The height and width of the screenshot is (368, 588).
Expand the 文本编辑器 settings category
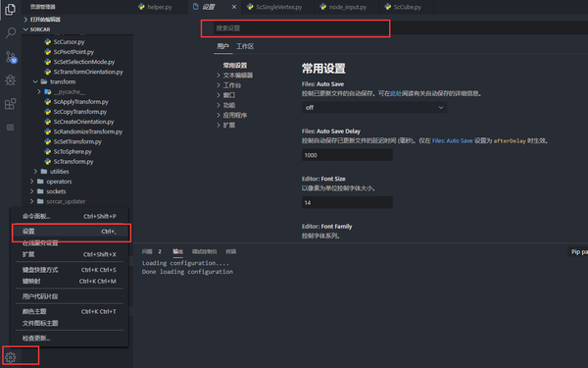pos(238,76)
